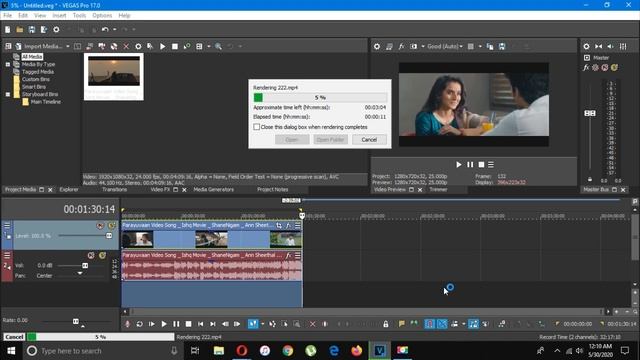The width and height of the screenshot is (640, 360).
Task: Toggle Enable Snapping magnet button
Action: click(x=429, y=324)
